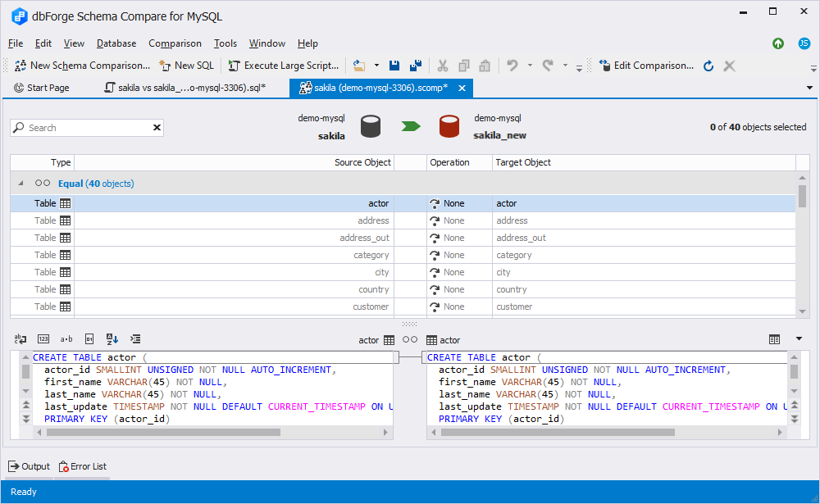
Task: Select the address table row
Action: [x=403, y=220]
